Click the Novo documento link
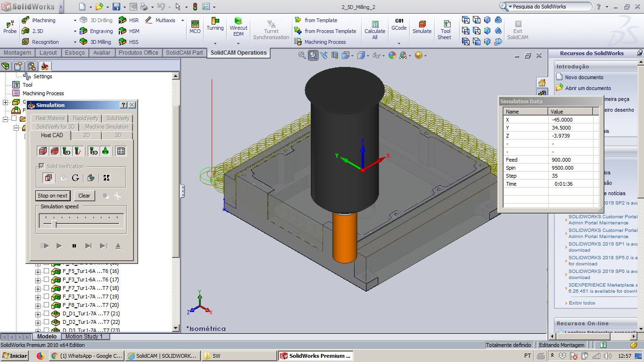Screen dimensions: 644x362 point(584,77)
